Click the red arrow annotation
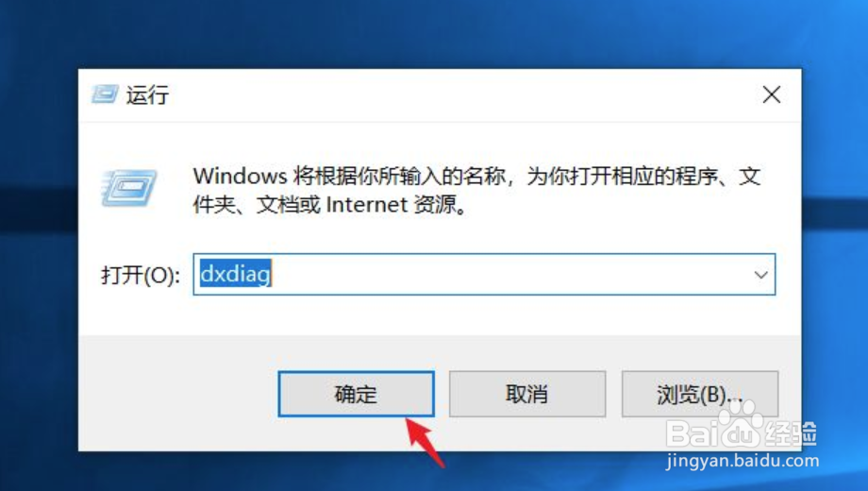Image resolution: width=868 pixels, height=491 pixels. 425,442
